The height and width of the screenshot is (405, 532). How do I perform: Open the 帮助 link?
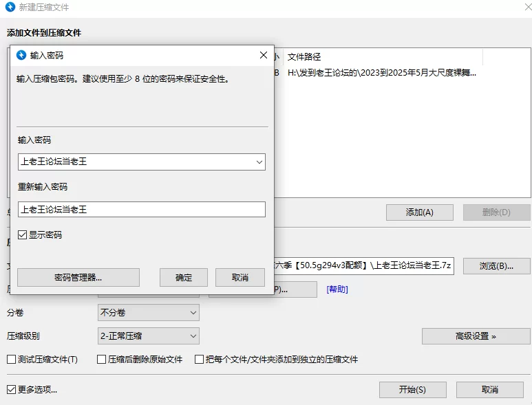point(337,289)
